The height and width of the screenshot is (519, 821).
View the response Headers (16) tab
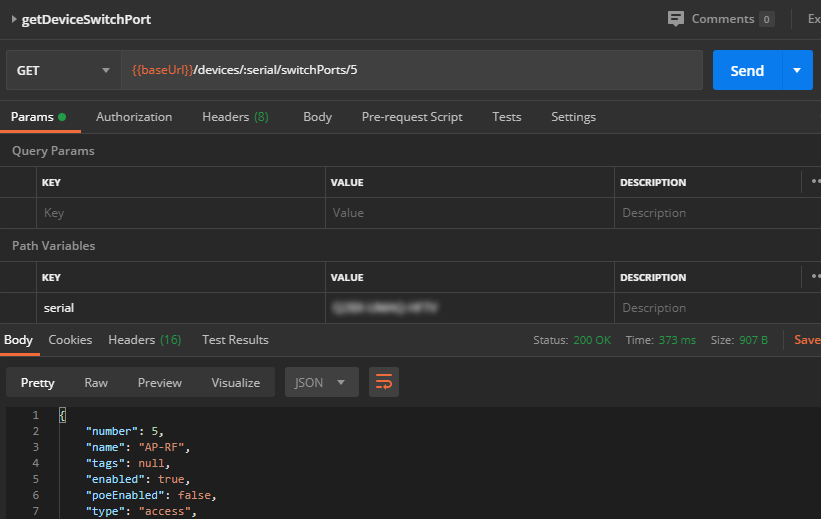(144, 340)
